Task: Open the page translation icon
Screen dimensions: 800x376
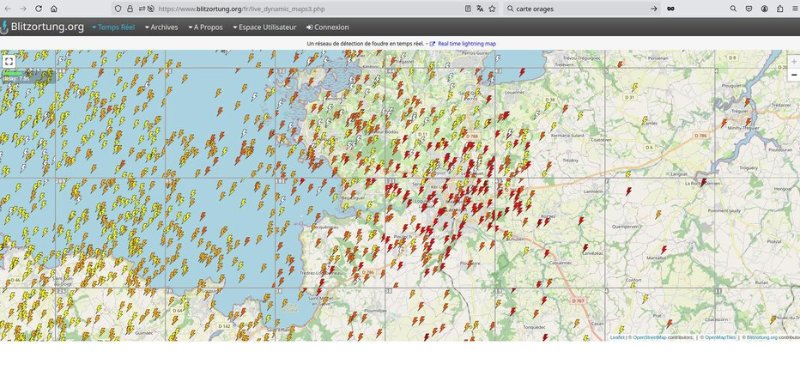Action: coord(480,9)
